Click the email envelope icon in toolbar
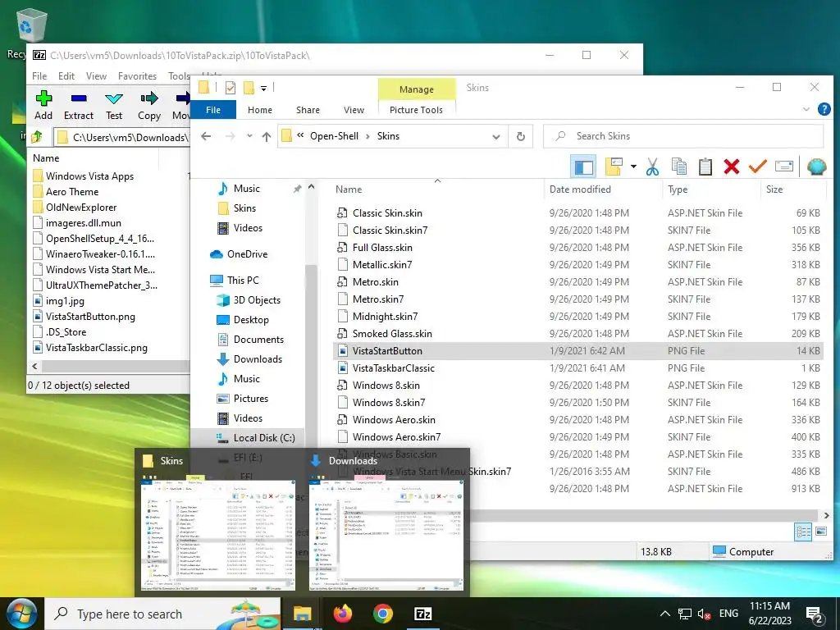Image resolution: width=840 pixels, height=630 pixels. [x=783, y=167]
